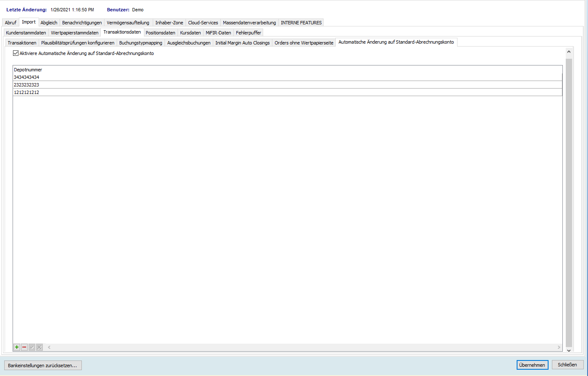Click the vertical scroll up arrow
This screenshot has height=376, width=588.
pos(569,52)
